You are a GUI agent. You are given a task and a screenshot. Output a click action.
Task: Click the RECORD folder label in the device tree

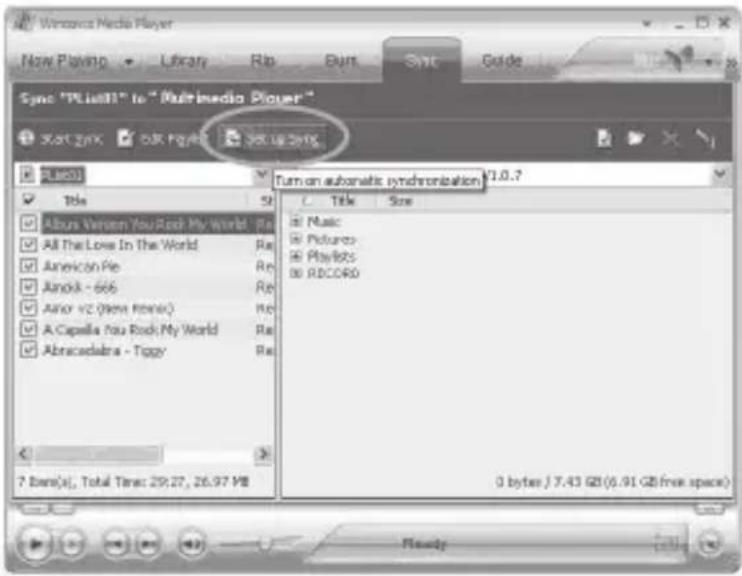coord(333,273)
